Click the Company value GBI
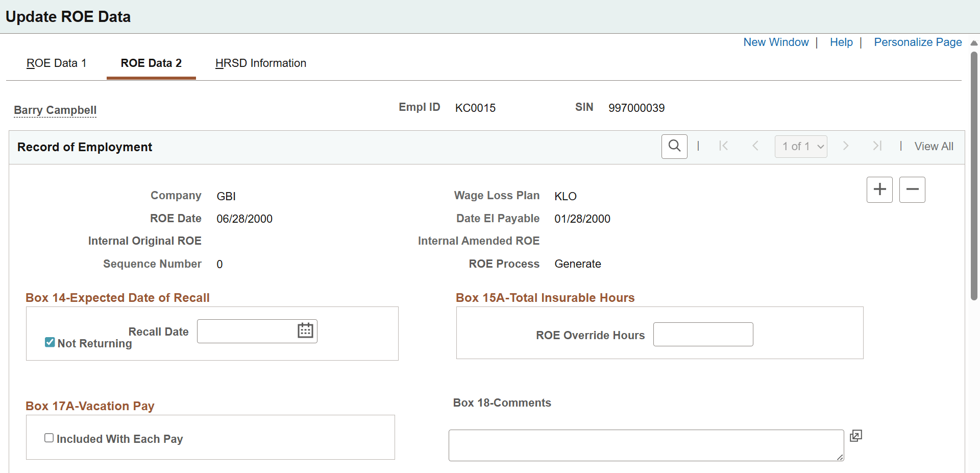The height and width of the screenshot is (473, 980). click(226, 197)
